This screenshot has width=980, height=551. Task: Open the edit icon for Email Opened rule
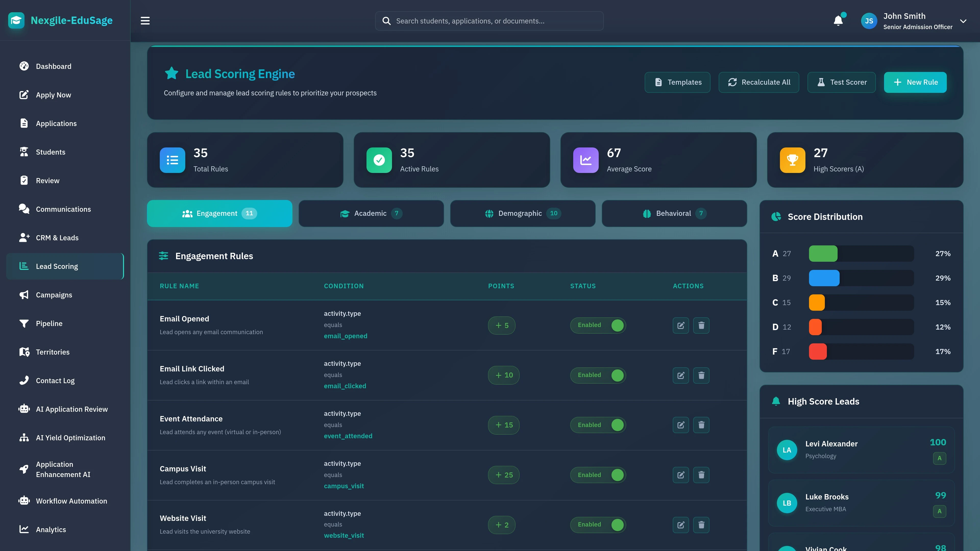681,325
